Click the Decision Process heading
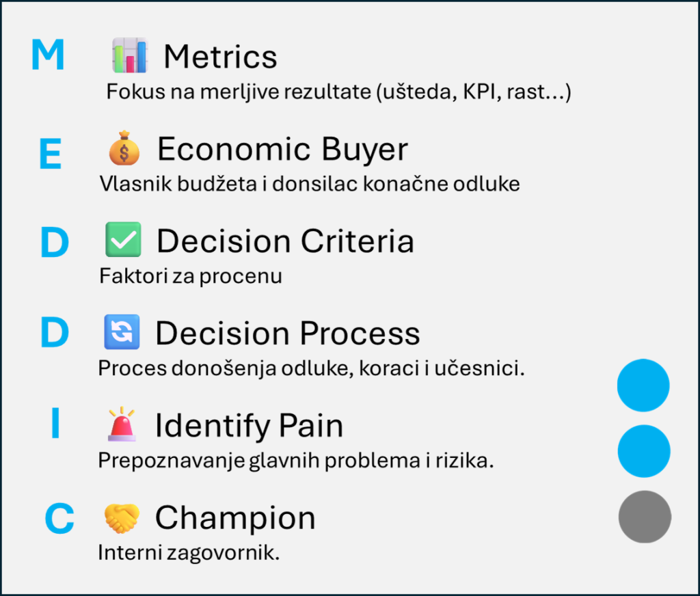 pyautogui.click(x=287, y=333)
